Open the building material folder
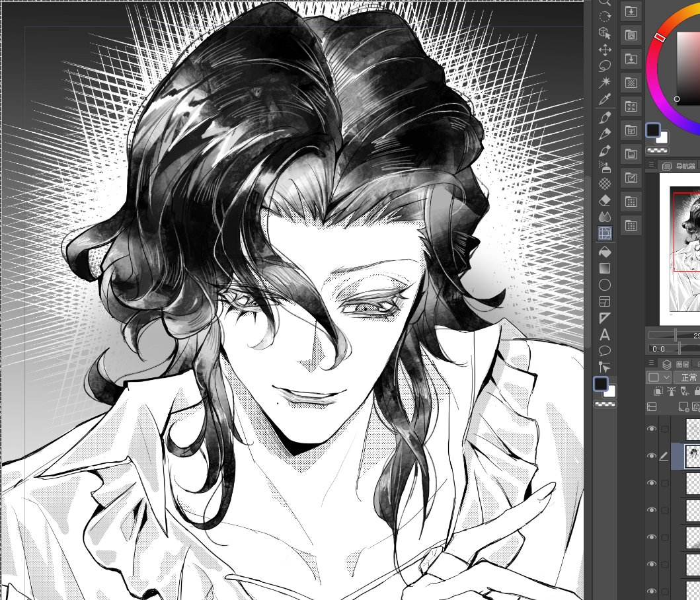Image resolution: width=700 pixels, height=600 pixels. coord(631,35)
